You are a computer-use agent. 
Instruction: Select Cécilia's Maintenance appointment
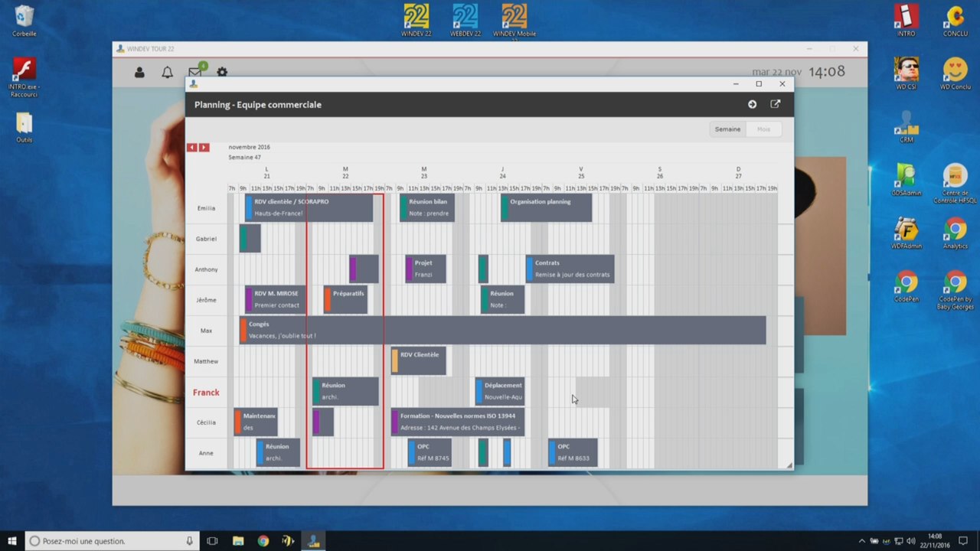point(256,422)
